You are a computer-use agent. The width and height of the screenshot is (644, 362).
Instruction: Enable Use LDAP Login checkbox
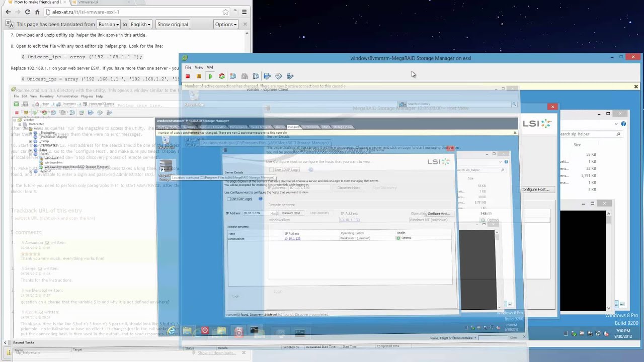coord(229,199)
